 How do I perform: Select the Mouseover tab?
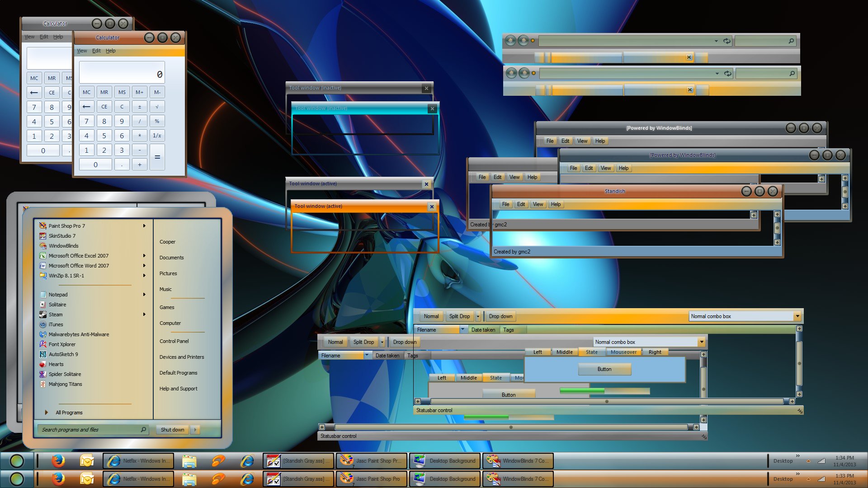tap(623, 352)
